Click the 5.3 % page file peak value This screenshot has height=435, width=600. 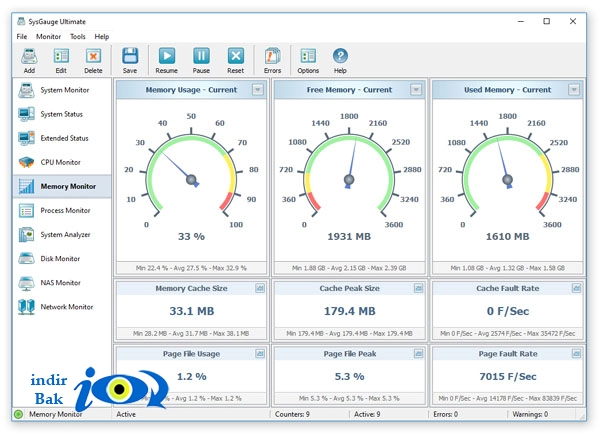(350, 376)
